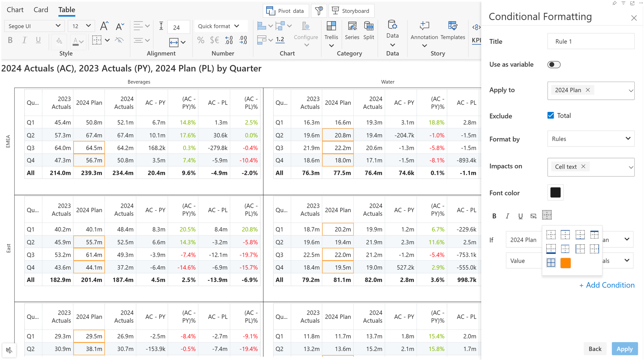Click the Add Condition link
The image size is (644, 361).
[607, 285]
